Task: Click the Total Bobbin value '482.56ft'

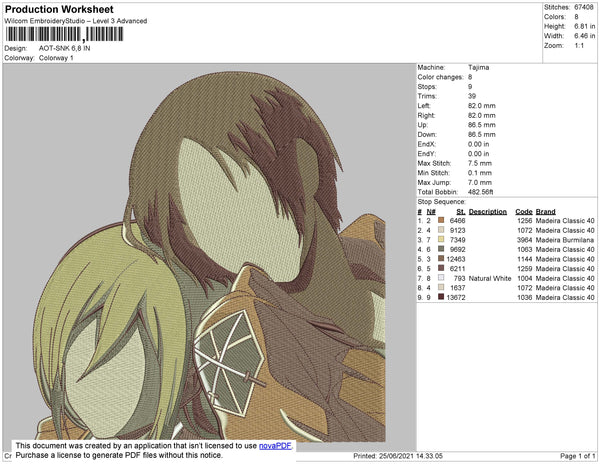Action: point(481,192)
